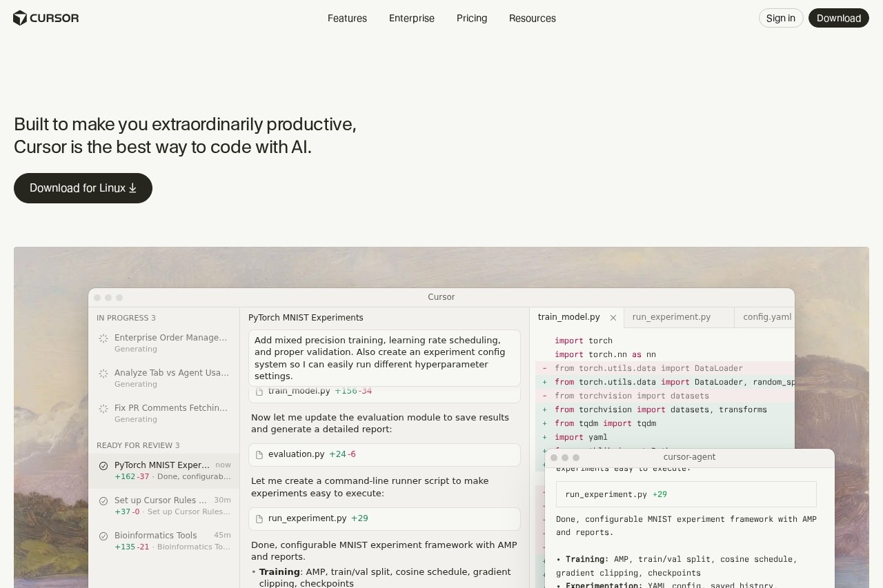Click the checkmark icon next to PyTorch MNIST Experiments

tap(103, 466)
